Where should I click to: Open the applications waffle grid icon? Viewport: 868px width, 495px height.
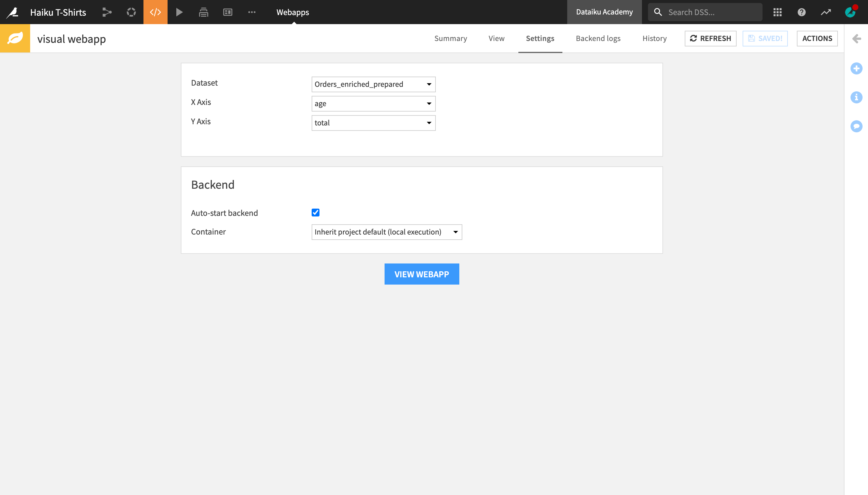[x=778, y=12]
